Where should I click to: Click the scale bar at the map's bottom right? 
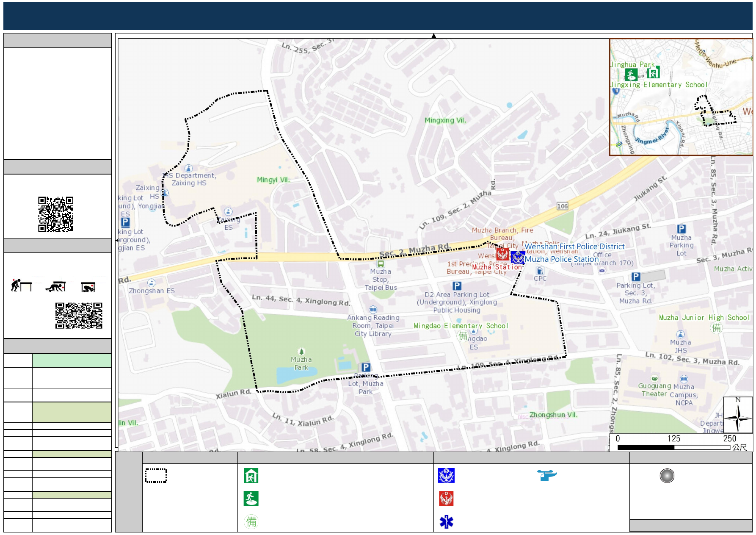(x=673, y=447)
